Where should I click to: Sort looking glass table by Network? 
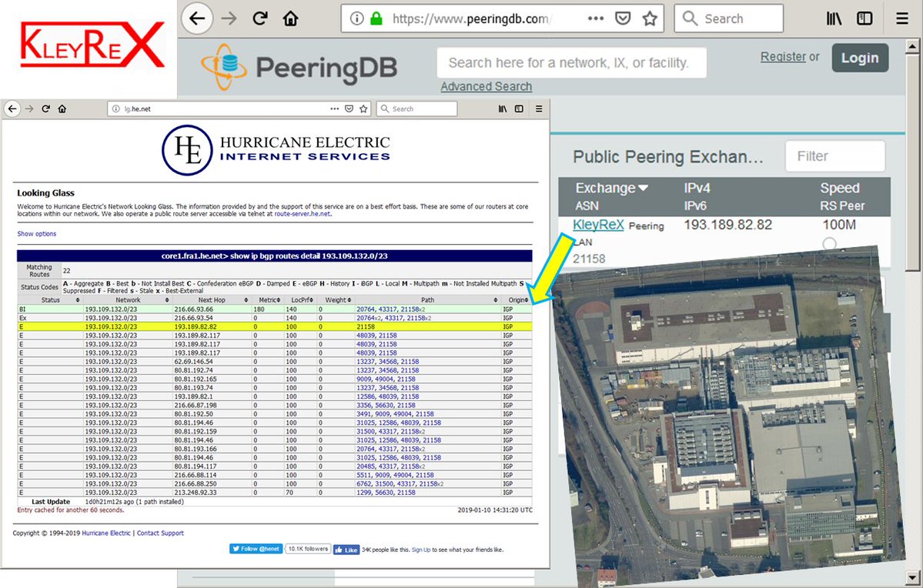[x=128, y=300]
